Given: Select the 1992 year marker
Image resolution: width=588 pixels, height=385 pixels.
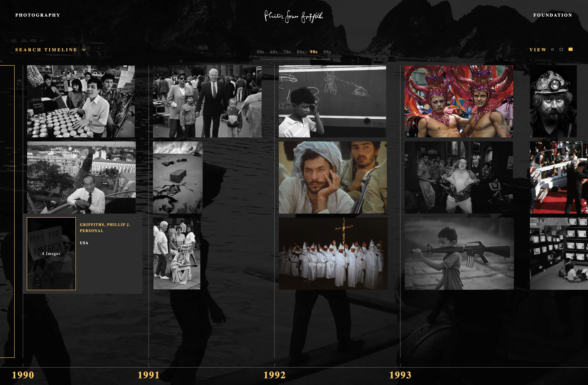Looking at the screenshot, I should pyautogui.click(x=274, y=375).
